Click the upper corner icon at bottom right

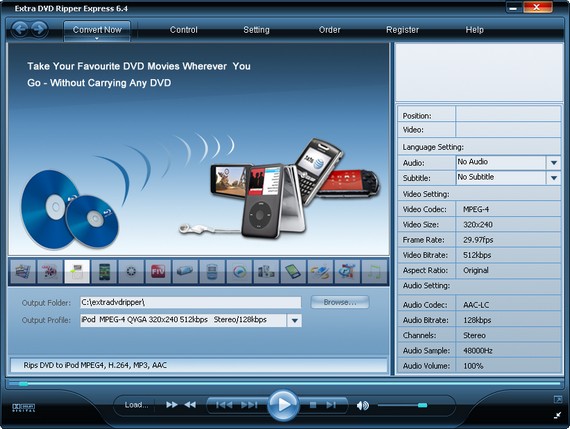pos(558,400)
